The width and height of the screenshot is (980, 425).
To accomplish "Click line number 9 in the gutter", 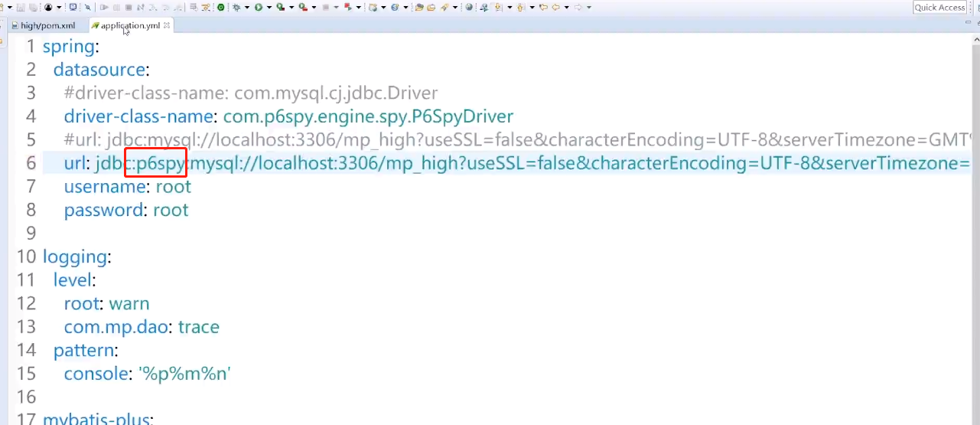I will point(31,234).
